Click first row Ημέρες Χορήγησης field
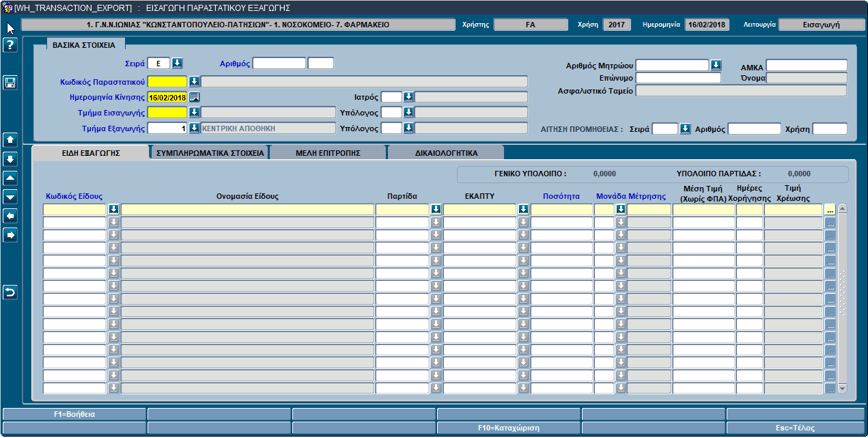Screen dimensions: 868x438 coord(749,210)
